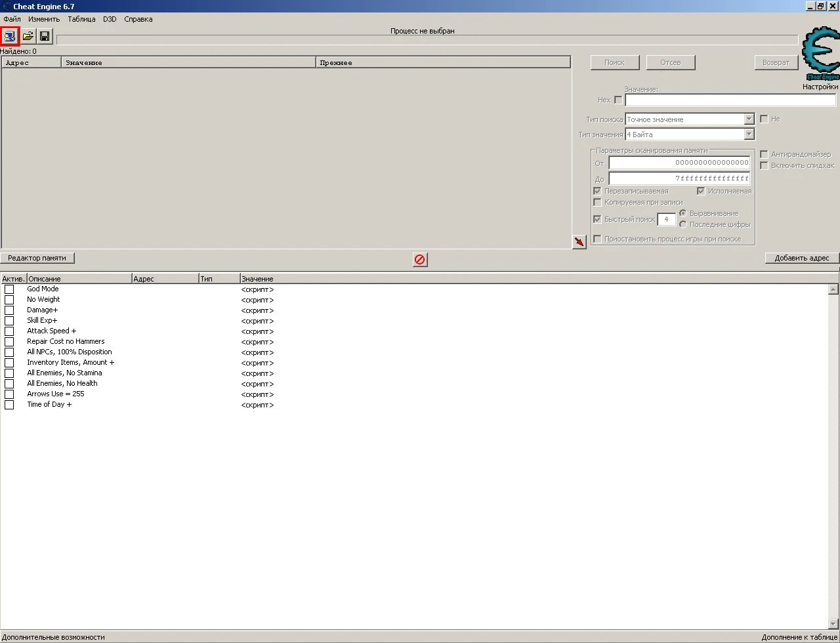Click the Возврат button
840x643 pixels.
pos(776,62)
